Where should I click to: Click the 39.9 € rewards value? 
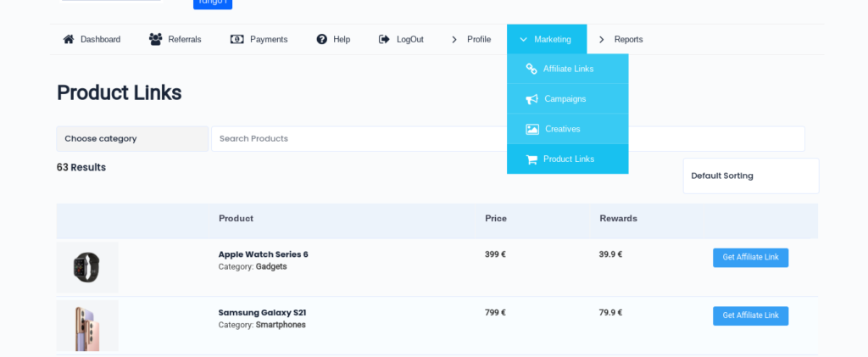tap(610, 254)
